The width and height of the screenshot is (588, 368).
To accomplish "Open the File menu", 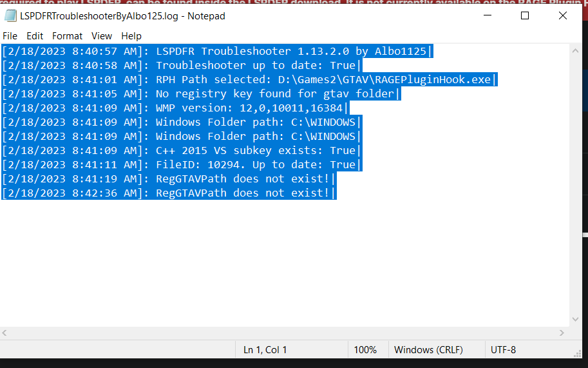I will pyautogui.click(x=10, y=36).
